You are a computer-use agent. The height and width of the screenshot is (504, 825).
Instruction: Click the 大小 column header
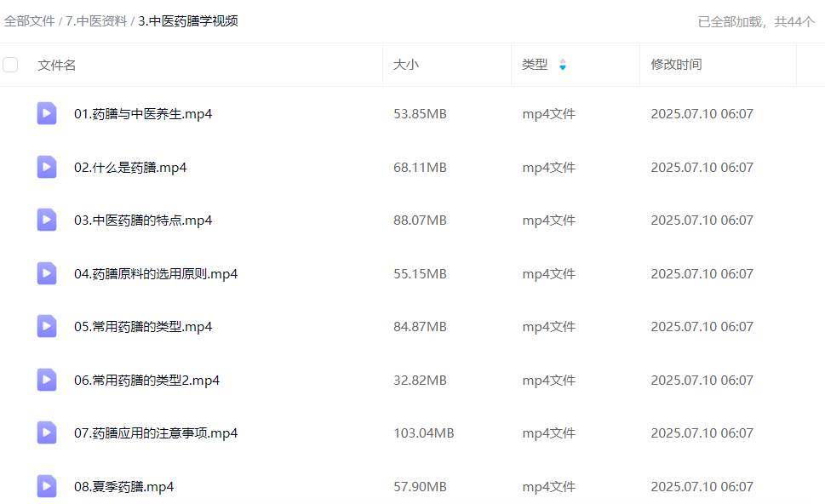coord(405,65)
